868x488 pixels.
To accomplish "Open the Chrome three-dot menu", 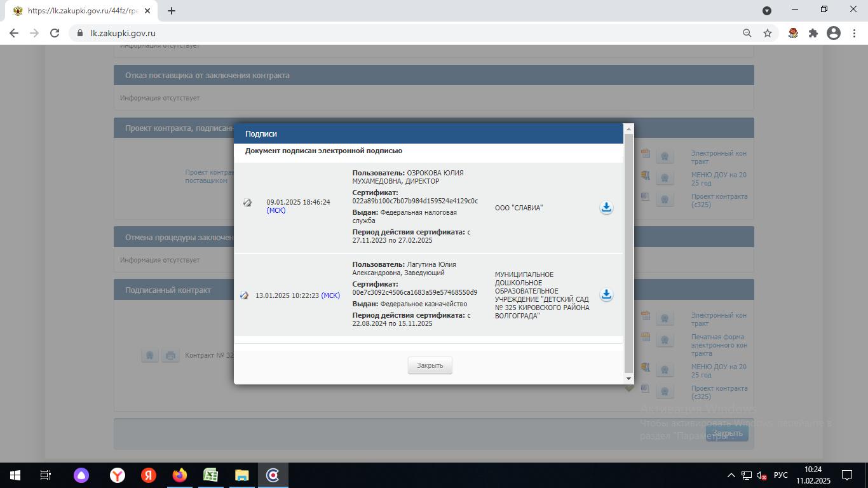I will (x=853, y=33).
